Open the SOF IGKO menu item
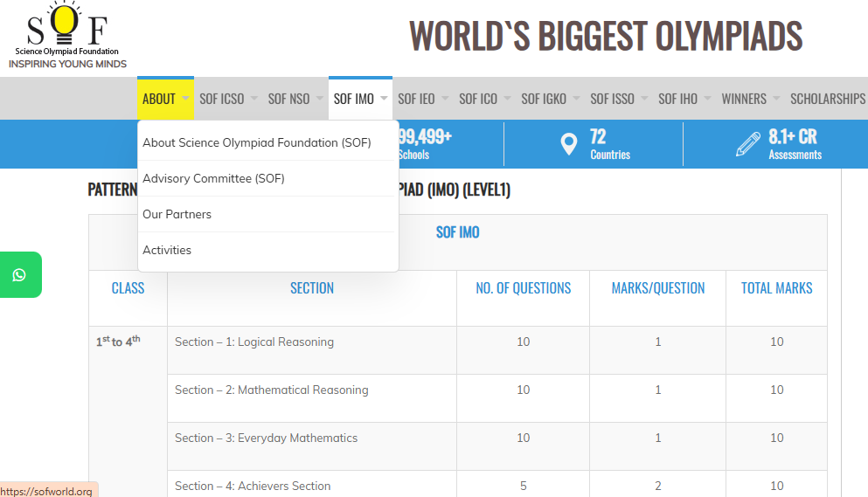Screen dimensions: 868x497 coord(544,99)
